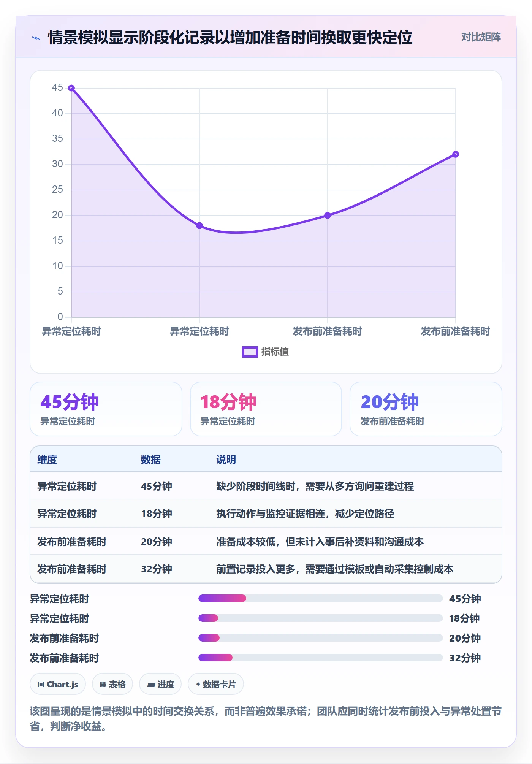Click the 对比矩阵 label in header
Viewport: 532px width, 764px height.
click(x=481, y=37)
